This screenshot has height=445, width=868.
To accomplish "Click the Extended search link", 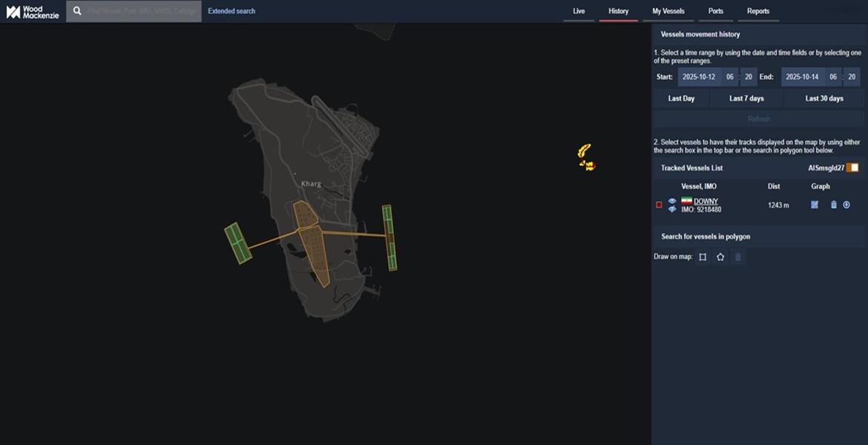I will (231, 11).
